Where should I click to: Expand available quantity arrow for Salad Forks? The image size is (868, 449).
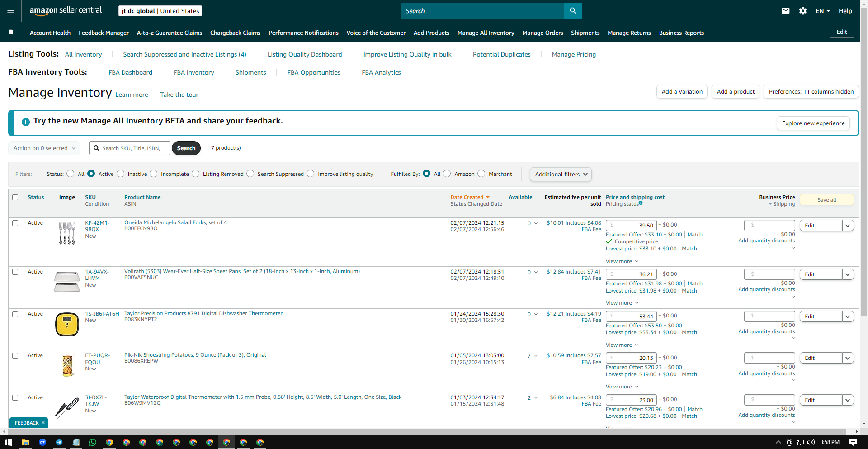point(536,223)
